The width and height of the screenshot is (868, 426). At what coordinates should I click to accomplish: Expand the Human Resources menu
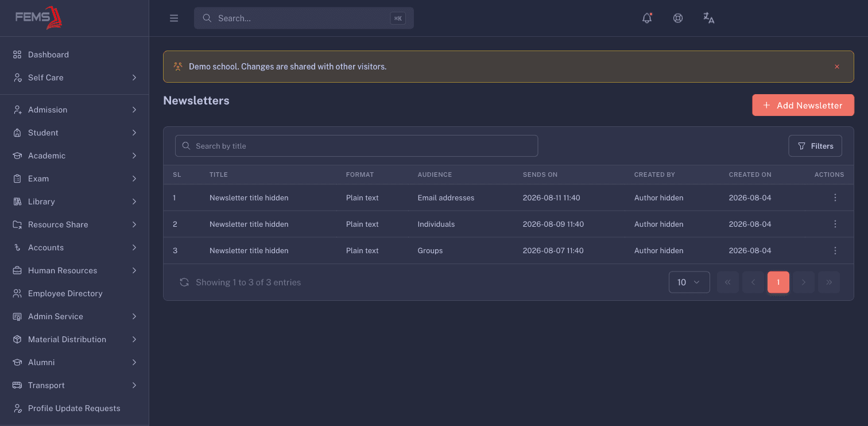(x=75, y=270)
